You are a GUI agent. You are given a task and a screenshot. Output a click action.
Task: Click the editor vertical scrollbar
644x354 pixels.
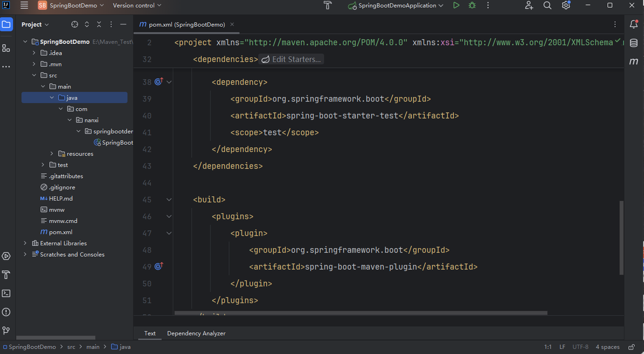(621, 237)
